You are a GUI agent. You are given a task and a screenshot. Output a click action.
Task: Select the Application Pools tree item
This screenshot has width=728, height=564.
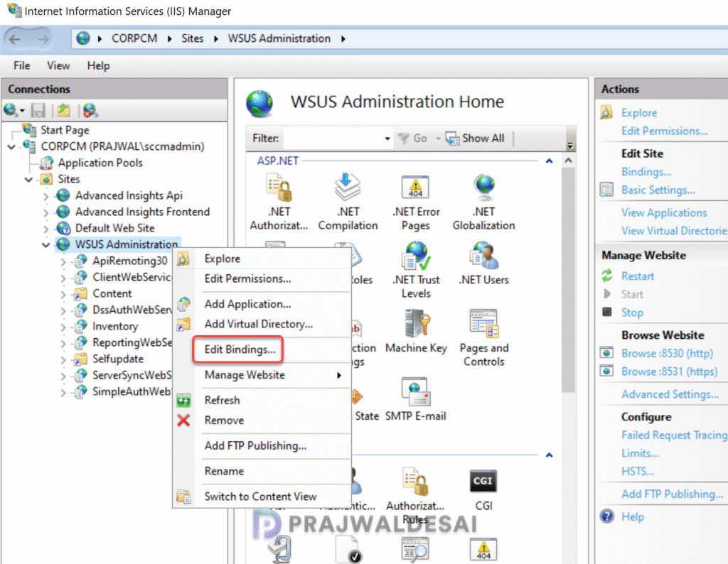pos(100,163)
